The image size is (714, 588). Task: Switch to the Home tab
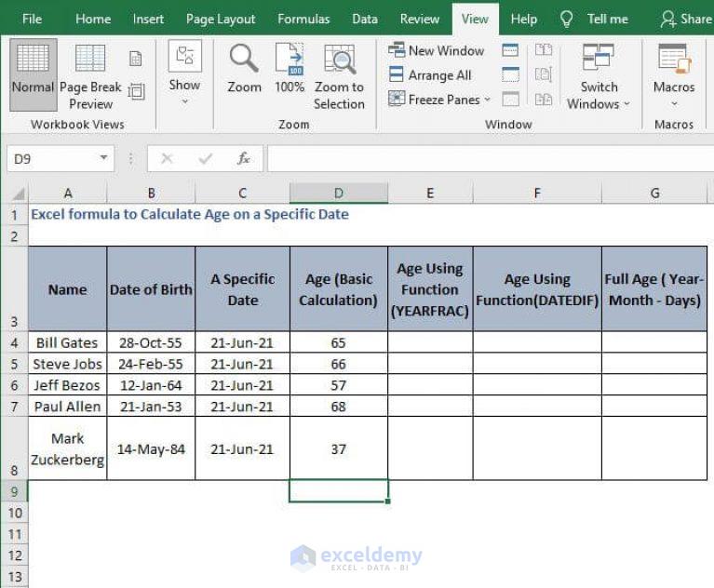pyautogui.click(x=93, y=19)
